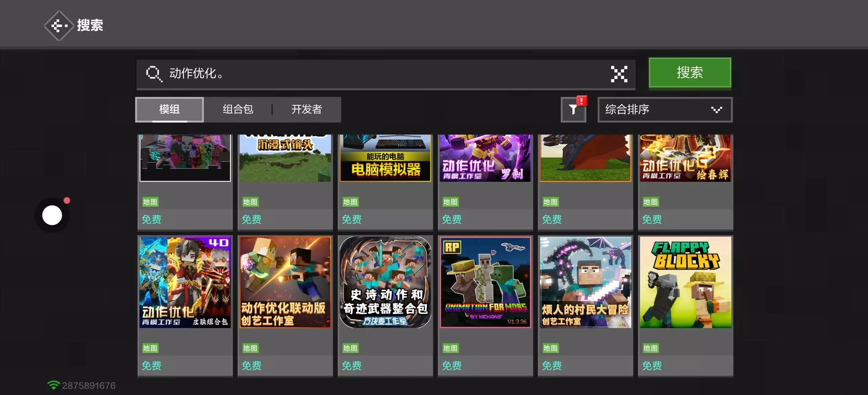Click the back arrow diamond icon

tap(58, 26)
